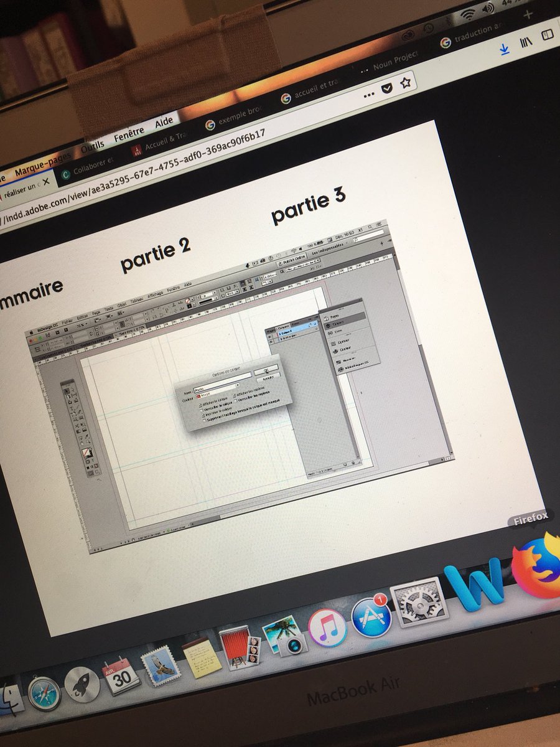Open the Wi-Fi status menu
Image resolution: width=560 pixels, height=747 pixels.
pos(467,14)
